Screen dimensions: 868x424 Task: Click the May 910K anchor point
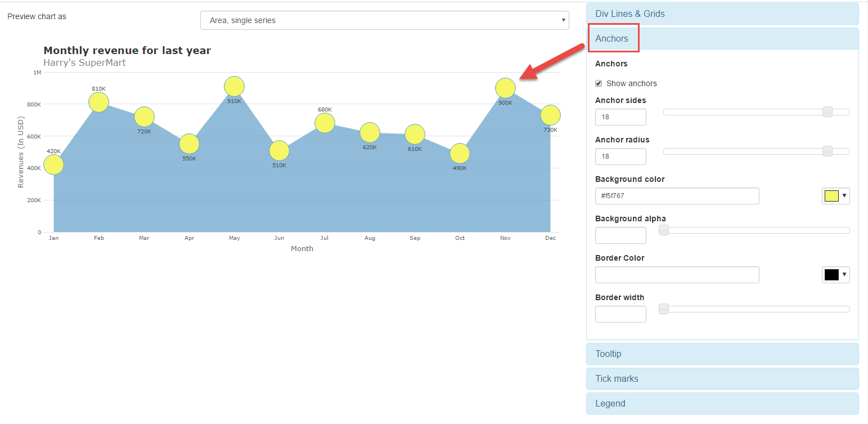coord(234,86)
